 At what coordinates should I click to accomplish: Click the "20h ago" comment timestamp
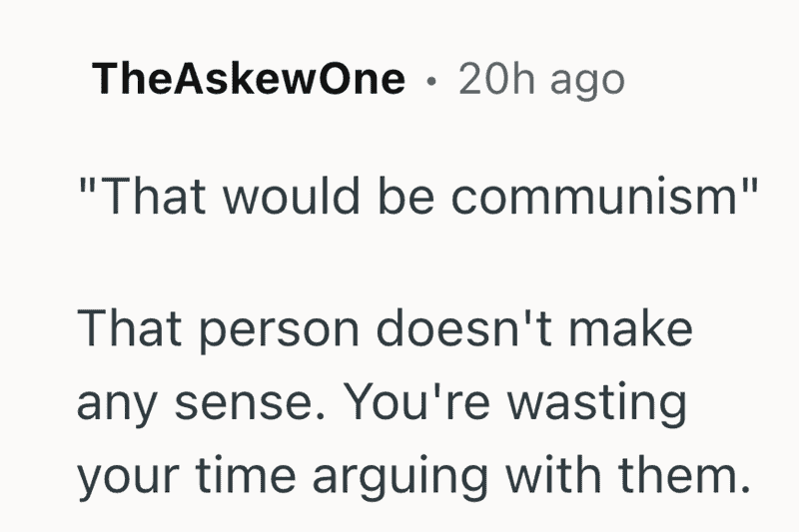541,80
